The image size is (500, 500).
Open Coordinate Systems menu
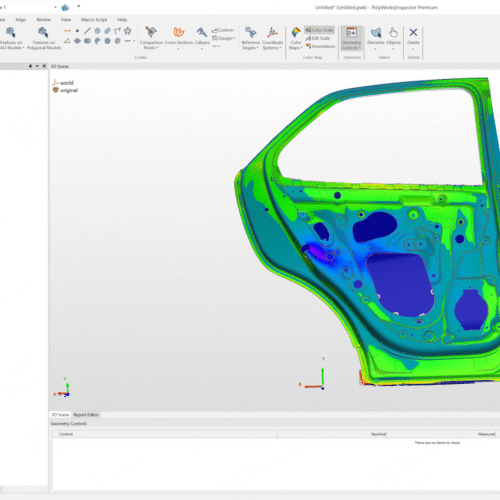272,38
